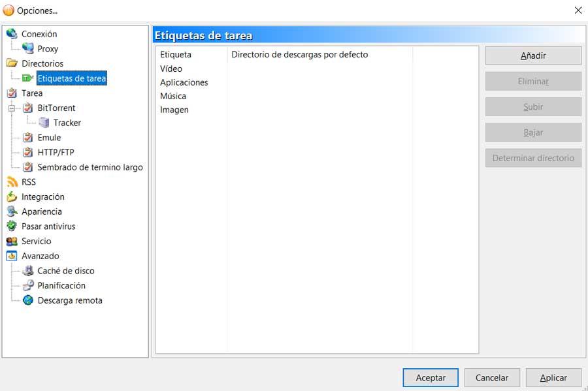This screenshot has height=391, width=588.
Task: Open Sembrado de termino largo settings
Action: pyautogui.click(x=90, y=167)
